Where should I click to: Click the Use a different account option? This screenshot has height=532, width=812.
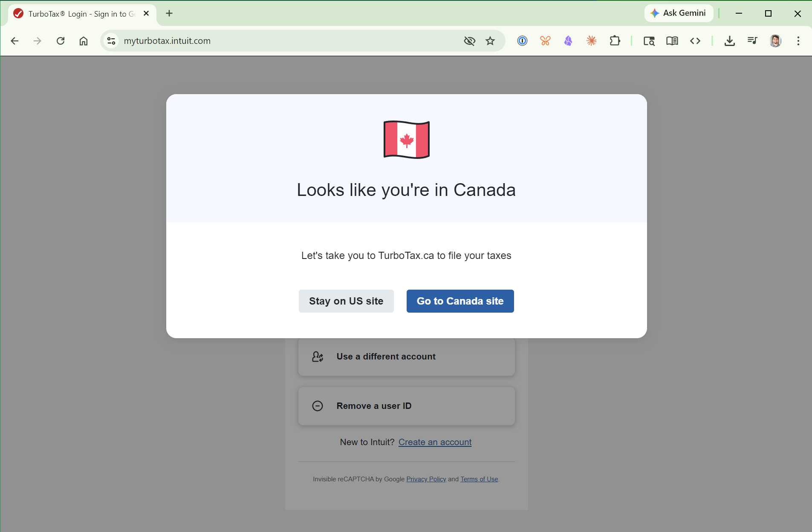pos(406,357)
